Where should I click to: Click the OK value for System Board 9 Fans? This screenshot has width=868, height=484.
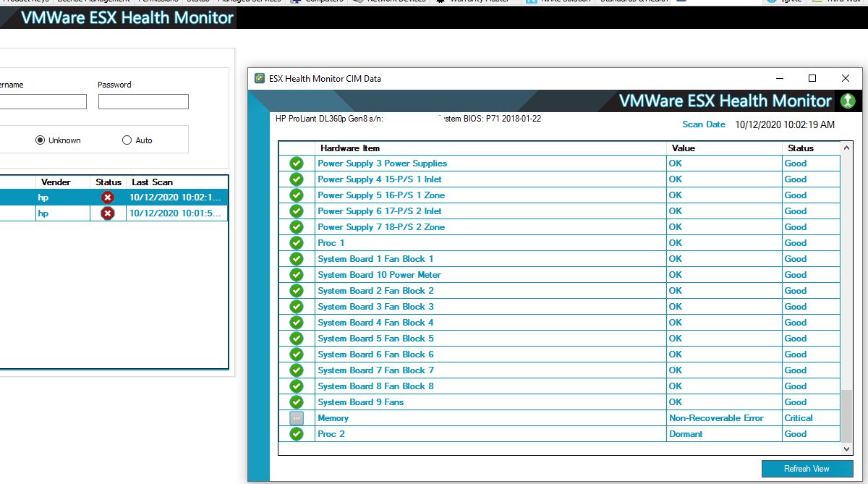pyautogui.click(x=675, y=402)
